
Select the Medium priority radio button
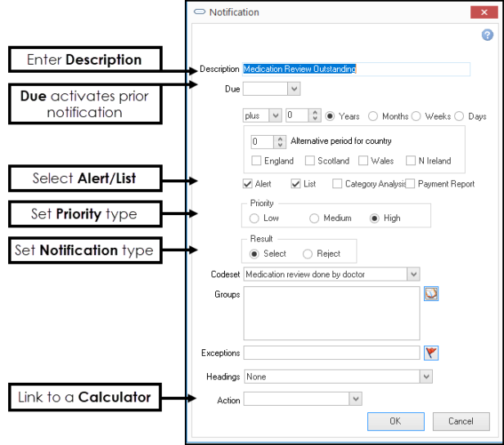[x=314, y=218]
